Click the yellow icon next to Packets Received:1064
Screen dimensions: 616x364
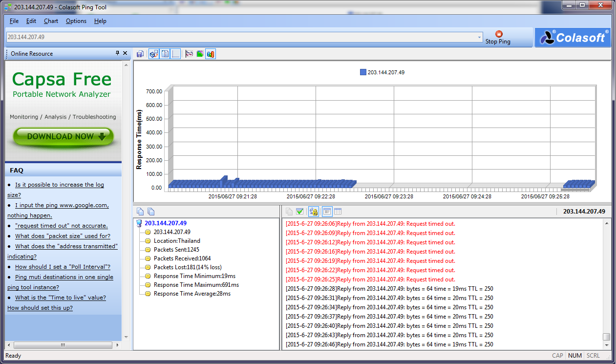tap(148, 258)
